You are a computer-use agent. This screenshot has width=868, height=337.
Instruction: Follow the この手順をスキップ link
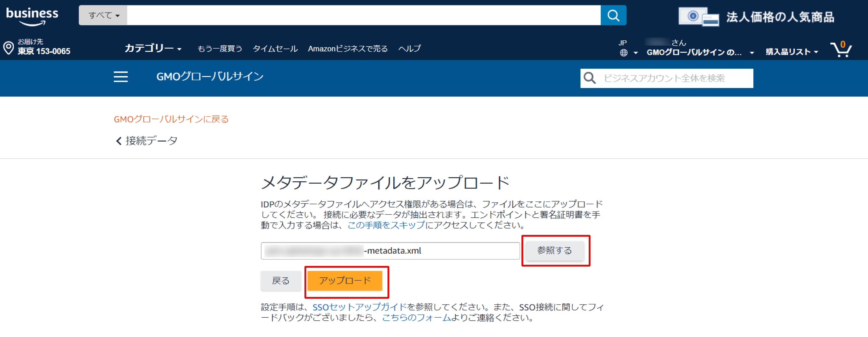point(386,225)
